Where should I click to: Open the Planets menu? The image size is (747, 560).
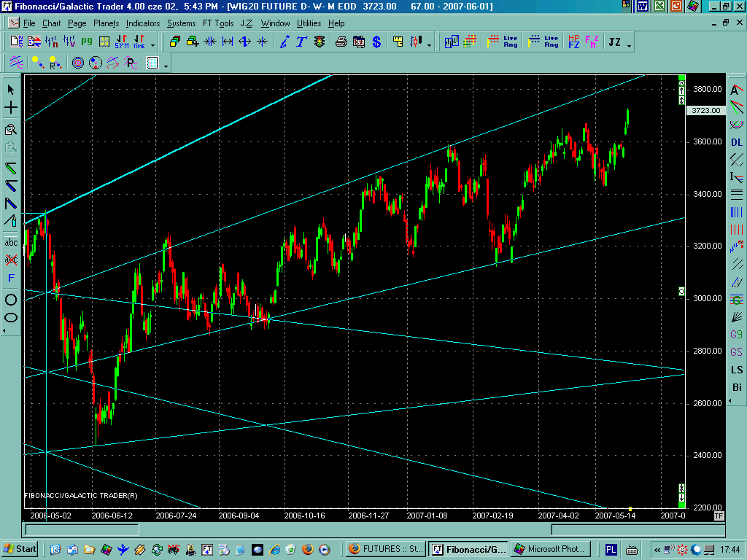(x=106, y=23)
